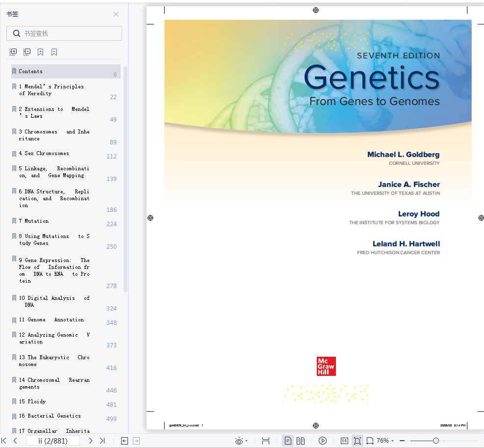The width and height of the screenshot is (484, 448).
Task: Start slideshow playback
Action: pyautogui.click(x=323, y=441)
